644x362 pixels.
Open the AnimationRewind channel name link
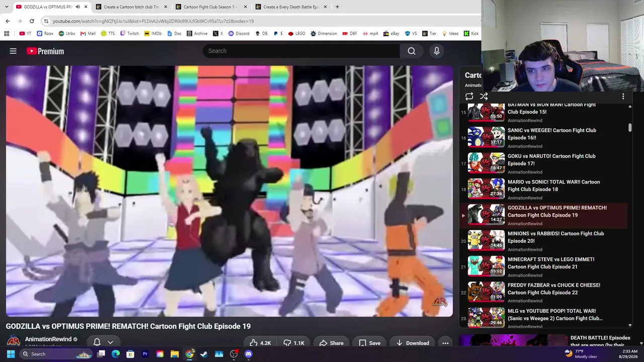[48, 339]
